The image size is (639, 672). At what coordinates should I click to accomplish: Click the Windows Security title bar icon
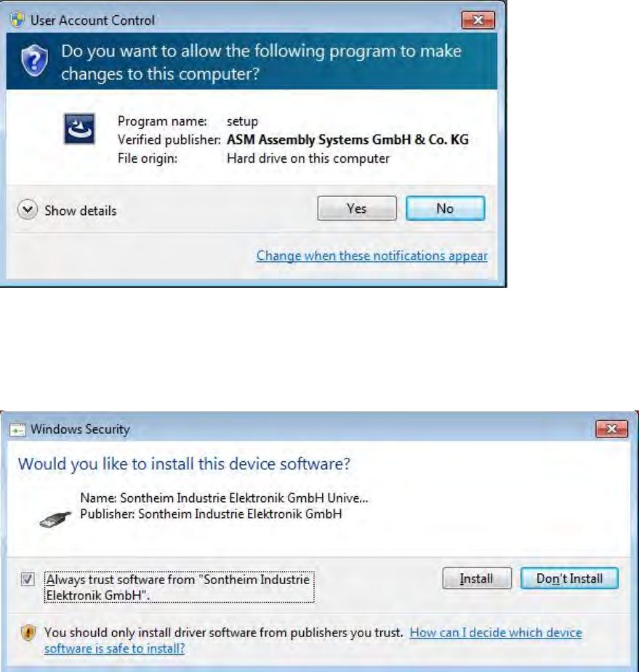[17, 429]
